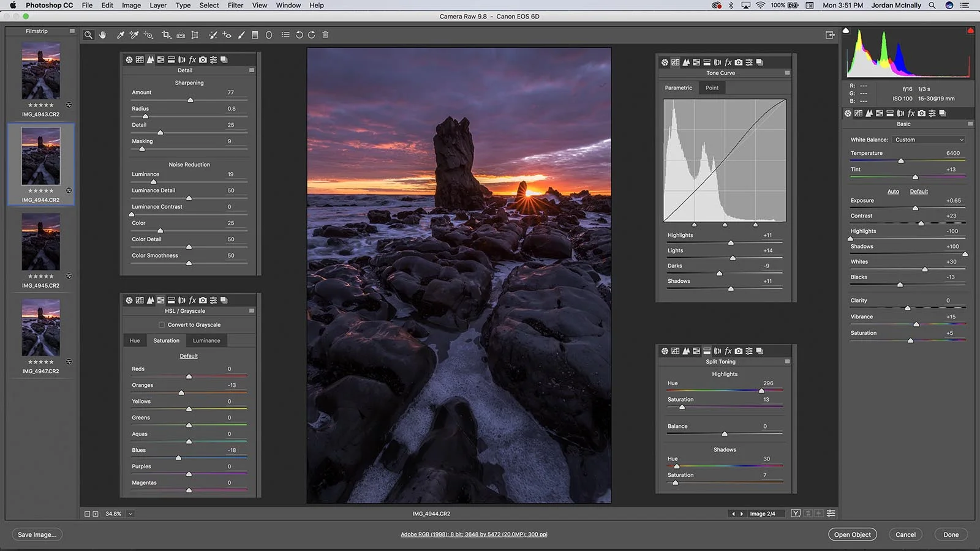Viewport: 980px width, 551px height.
Task: Toggle highlight clipping warning on histogram
Action: tap(970, 30)
